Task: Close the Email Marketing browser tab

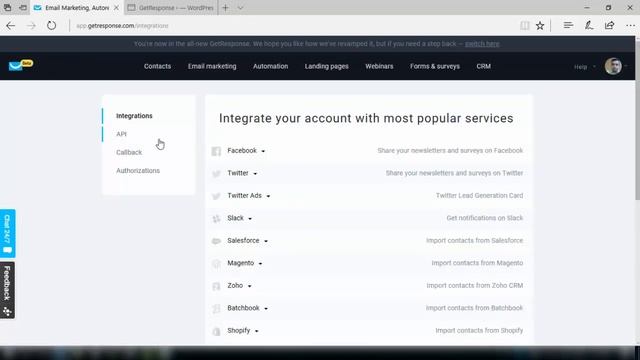Action: pyautogui.click(x=116, y=8)
